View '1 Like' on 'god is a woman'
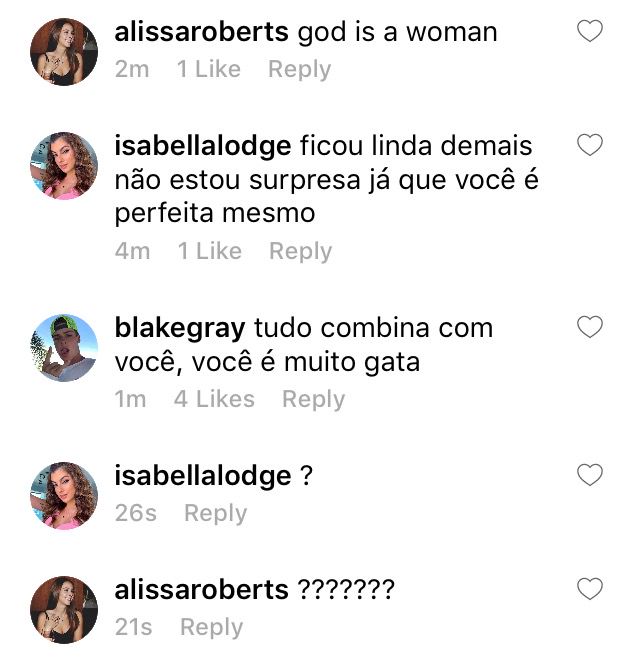The height and width of the screenshot is (669, 640). pyautogui.click(x=209, y=69)
